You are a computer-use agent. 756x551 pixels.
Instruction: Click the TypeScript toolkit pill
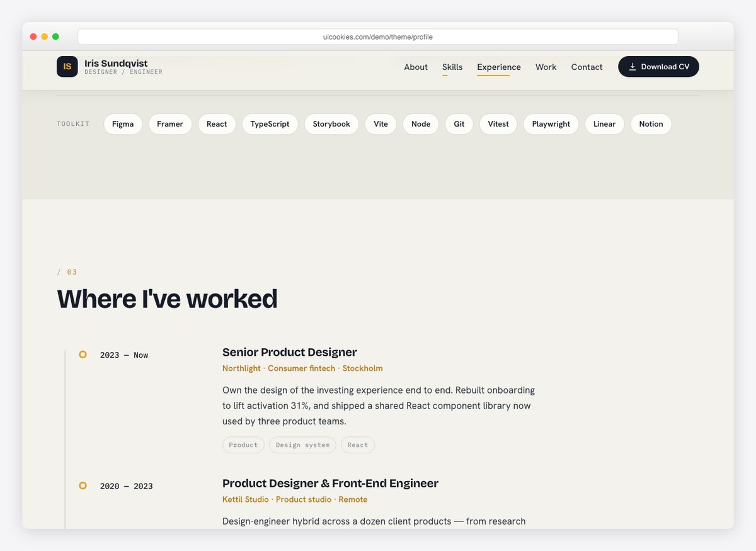pyautogui.click(x=270, y=124)
